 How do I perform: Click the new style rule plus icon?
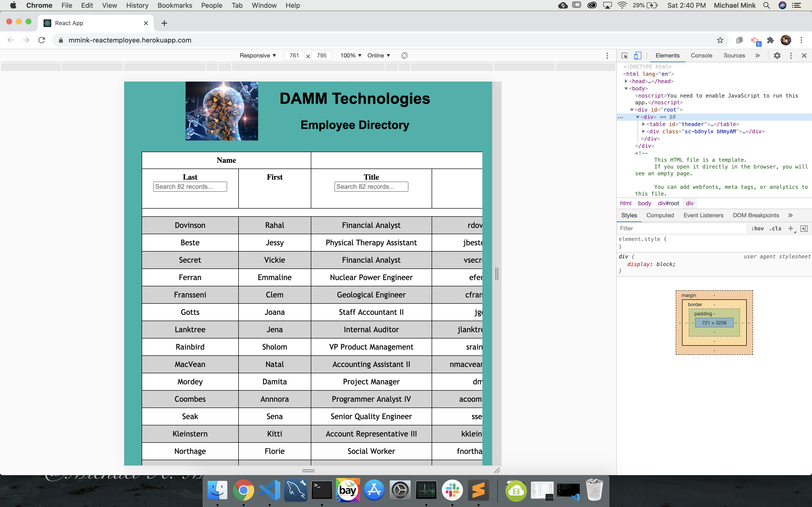pyautogui.click(x=791, y=228)
